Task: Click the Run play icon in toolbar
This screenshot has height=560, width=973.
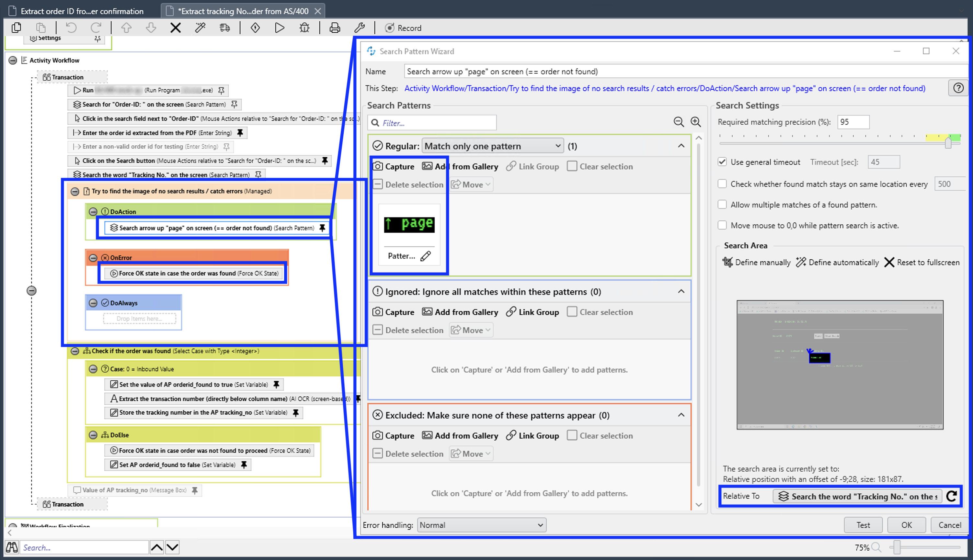Action: click(280, 28)
